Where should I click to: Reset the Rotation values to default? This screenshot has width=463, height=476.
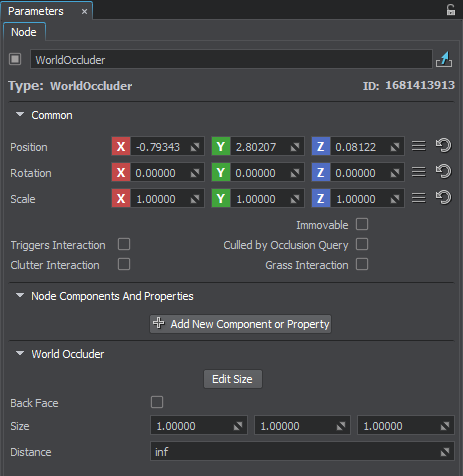tap(444, 172)
